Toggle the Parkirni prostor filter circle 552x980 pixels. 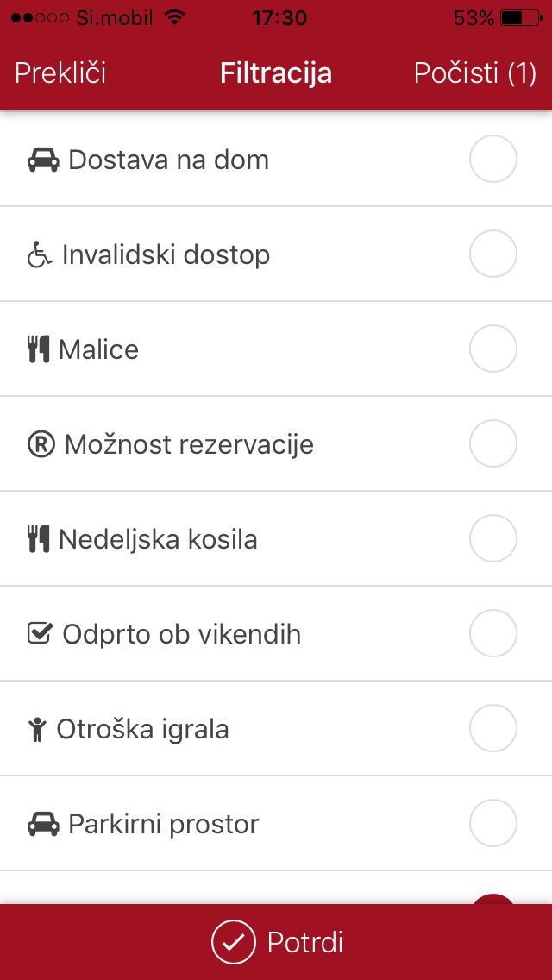[x=492, y=824]
